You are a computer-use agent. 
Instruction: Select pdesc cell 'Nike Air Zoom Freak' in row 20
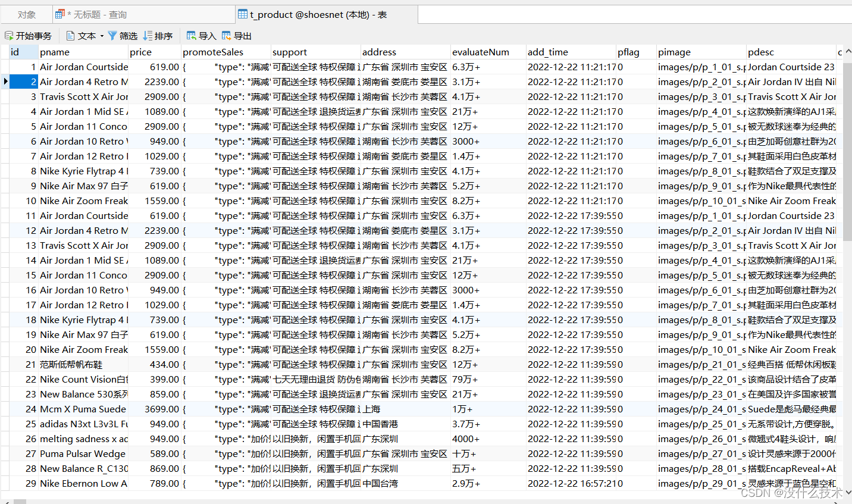point(791,349)
